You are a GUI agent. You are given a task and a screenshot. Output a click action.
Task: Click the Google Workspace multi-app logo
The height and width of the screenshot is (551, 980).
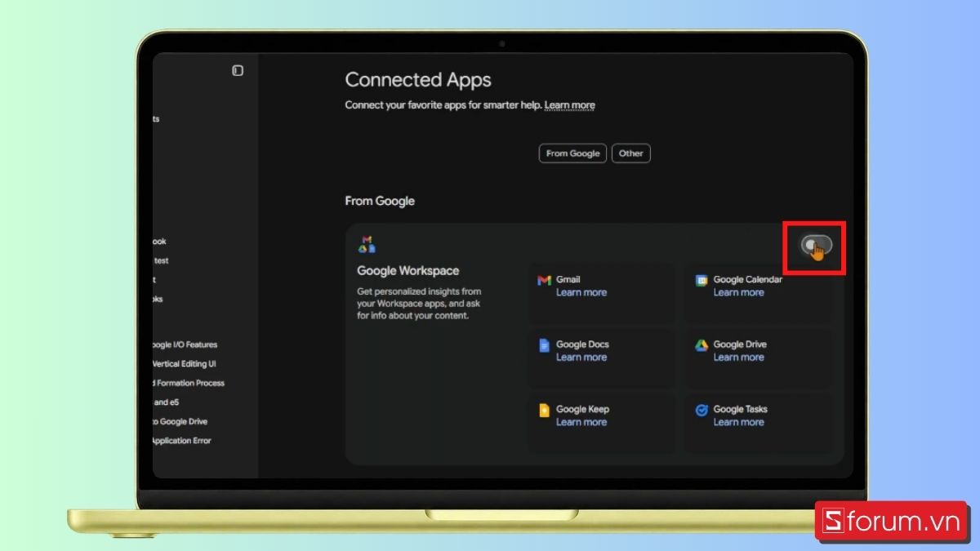367,244
